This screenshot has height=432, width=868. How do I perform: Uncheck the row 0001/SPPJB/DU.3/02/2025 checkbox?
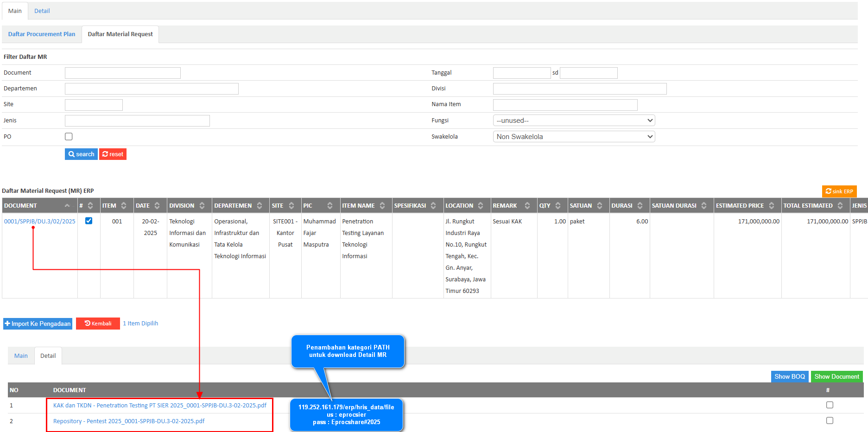(89, 221)
